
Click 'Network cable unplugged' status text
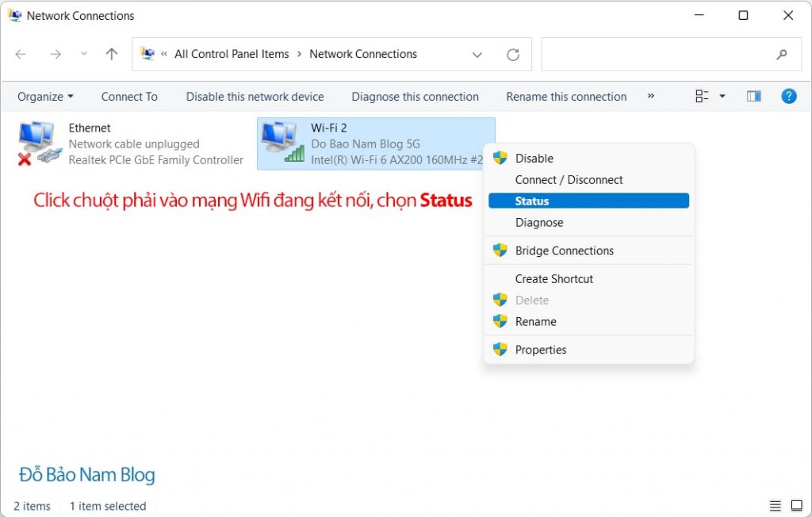(133, 144)
